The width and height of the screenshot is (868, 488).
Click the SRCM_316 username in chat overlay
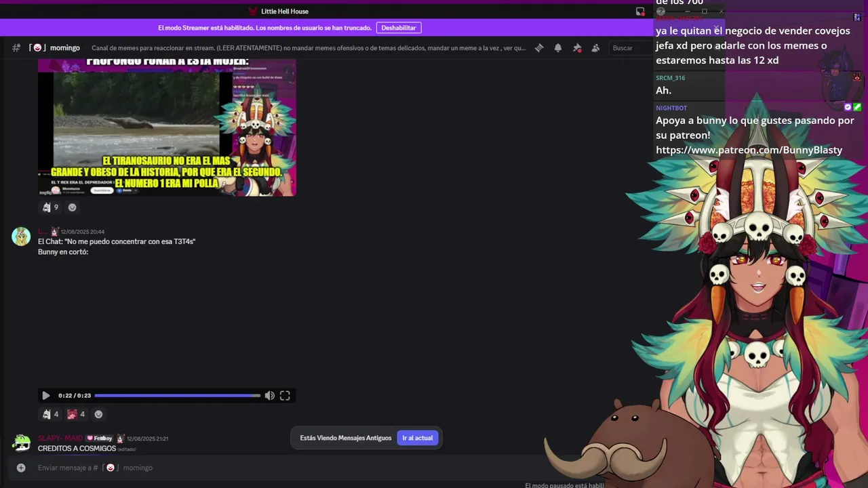click(x=670, y=78)
